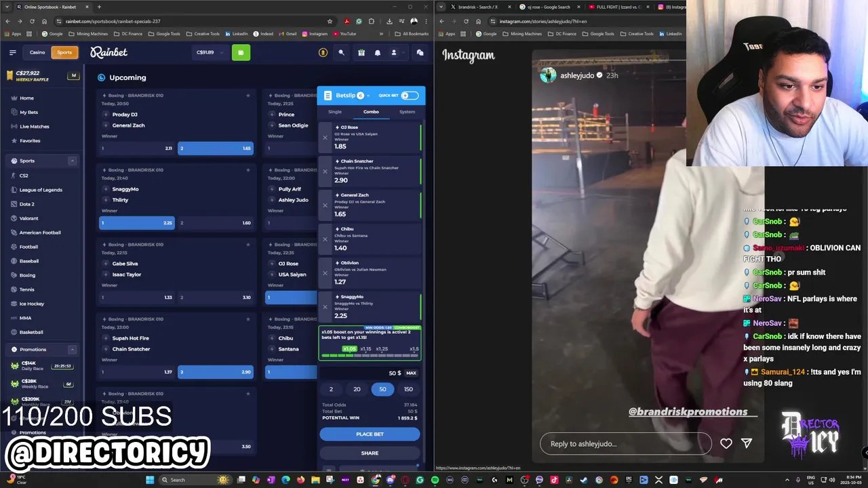
Task: Favorite the Supah Hot Fire match star
Action: 248,319
